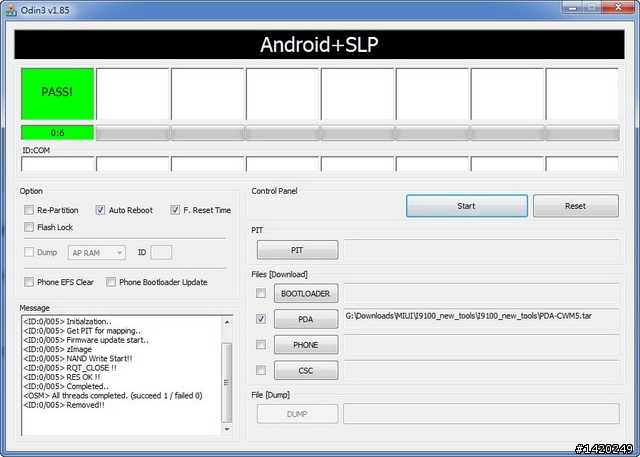Tick the PHONE file checkbox
The width and height of the screenshot is (640, 457).
tap(261, 345)
